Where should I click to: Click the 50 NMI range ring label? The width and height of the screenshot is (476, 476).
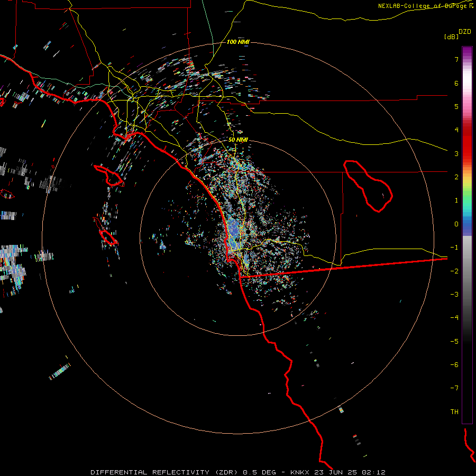[238, 140]
